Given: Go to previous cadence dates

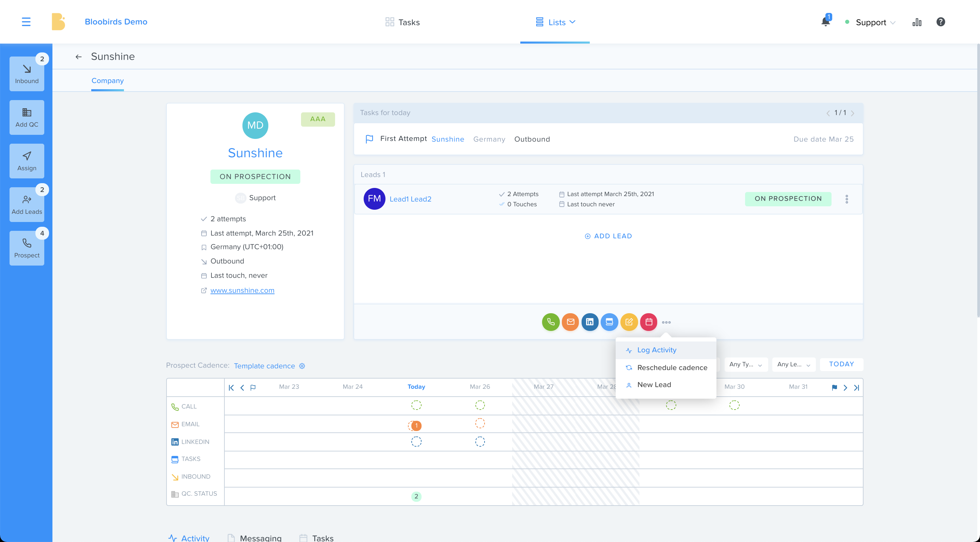Looking at the screenshot, I should click(x=242, y=387).
